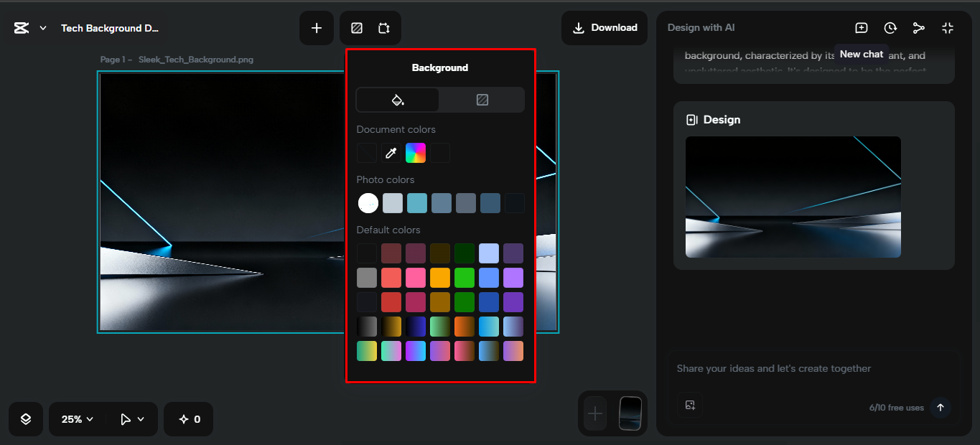Click the New chat tooltip label
The width and height of the screenshot is (980, 445).
[861, 54]
